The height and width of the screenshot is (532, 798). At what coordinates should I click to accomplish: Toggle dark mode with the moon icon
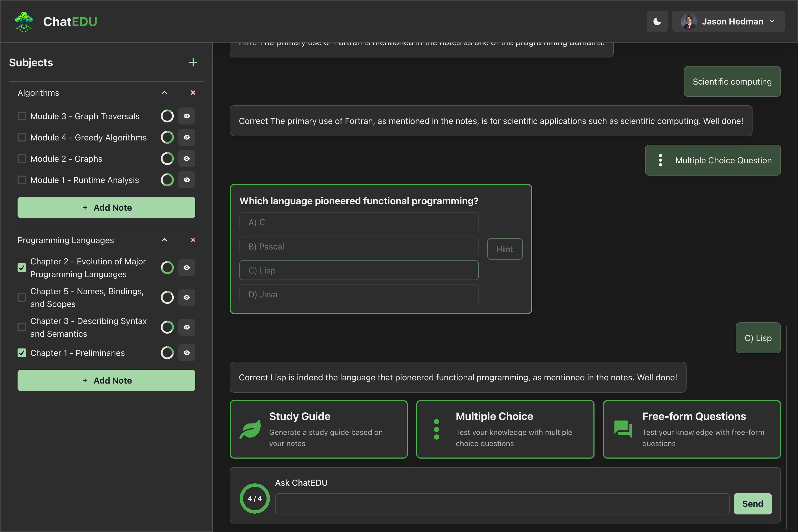coord(657,21)
